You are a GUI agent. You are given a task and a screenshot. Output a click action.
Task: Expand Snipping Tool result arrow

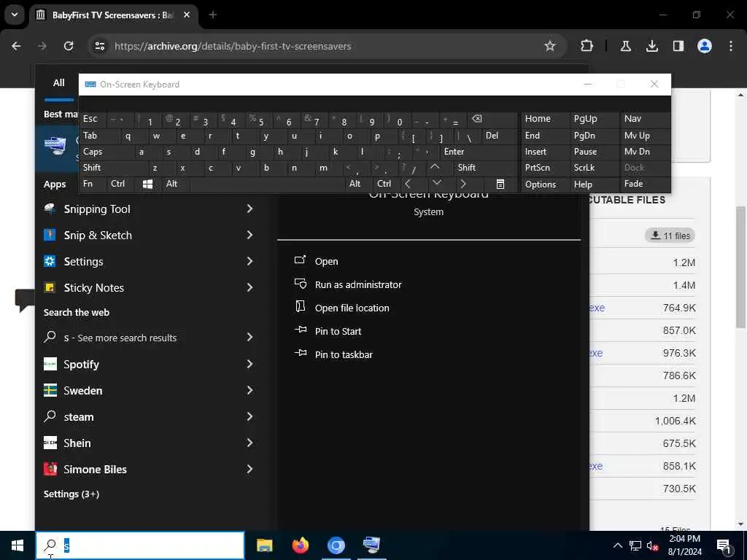point(249,209)
